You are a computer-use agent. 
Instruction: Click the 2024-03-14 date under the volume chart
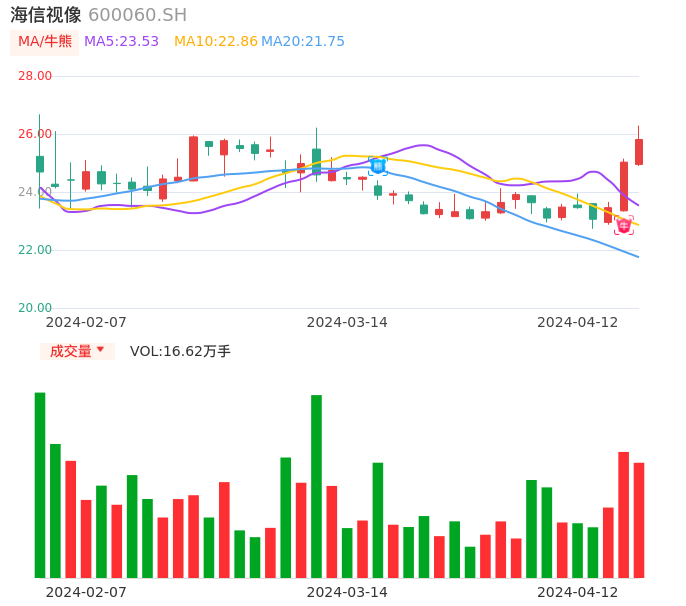click(347, 592)
